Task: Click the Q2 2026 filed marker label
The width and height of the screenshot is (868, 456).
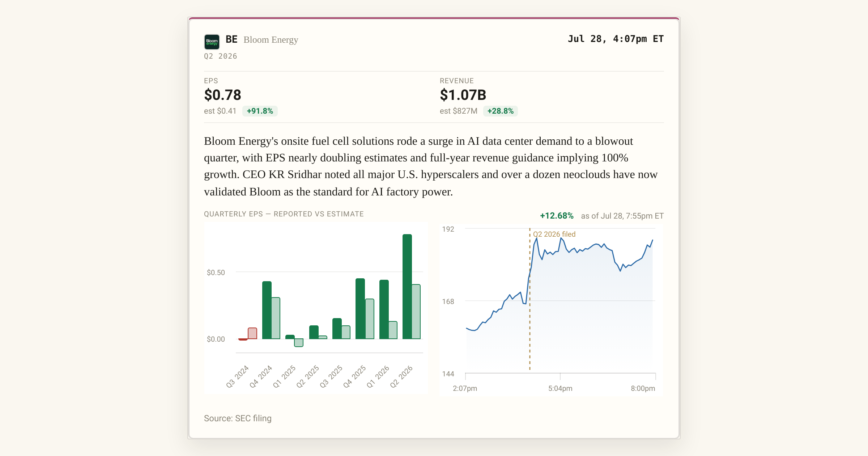Action: (x=554, y=234)
